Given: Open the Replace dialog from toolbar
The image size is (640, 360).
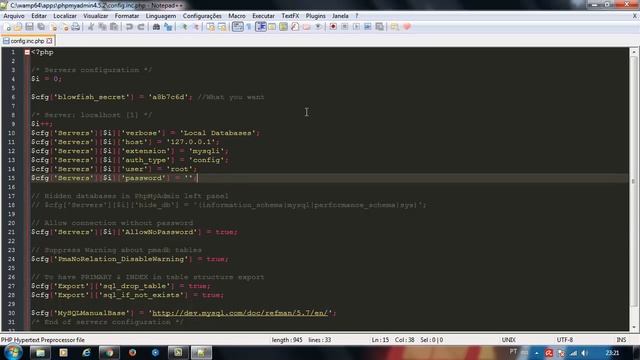Looking at the screenshot, I should click(x=168, y=27).
